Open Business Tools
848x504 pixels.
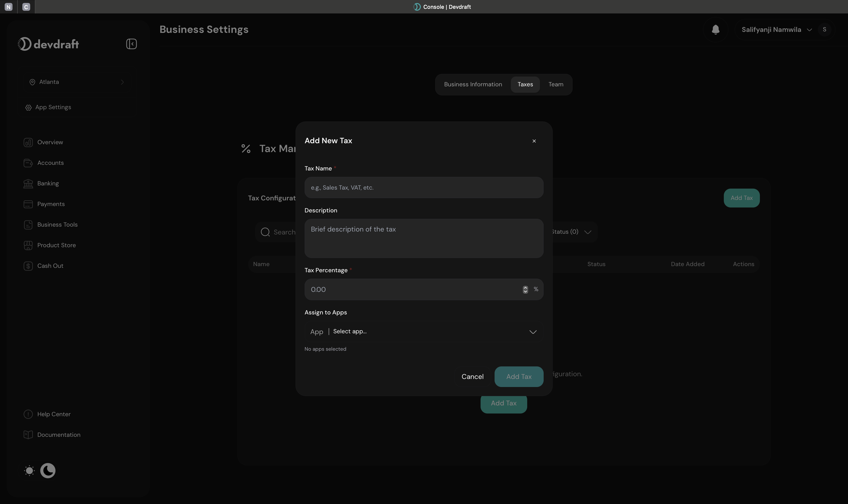[57, 224]
